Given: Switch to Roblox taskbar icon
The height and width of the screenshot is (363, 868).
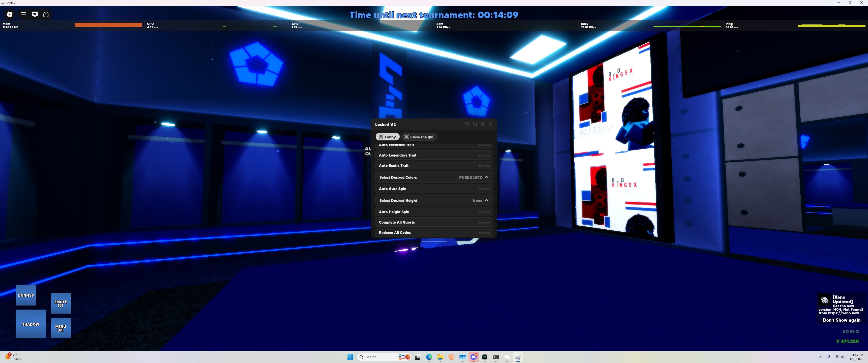Looking at the screenshot, I should tap(518, 357).
